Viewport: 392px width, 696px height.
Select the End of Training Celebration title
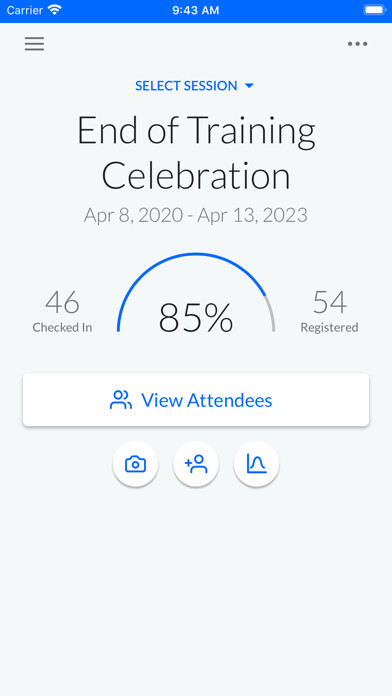pyautogui.click(x=196, y=153)
